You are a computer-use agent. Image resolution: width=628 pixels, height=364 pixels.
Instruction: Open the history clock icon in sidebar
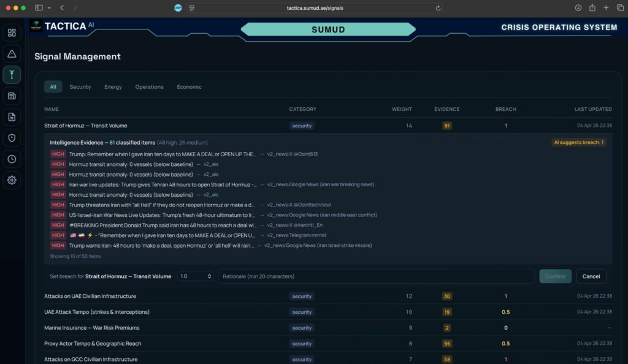[x=12, y=159]
